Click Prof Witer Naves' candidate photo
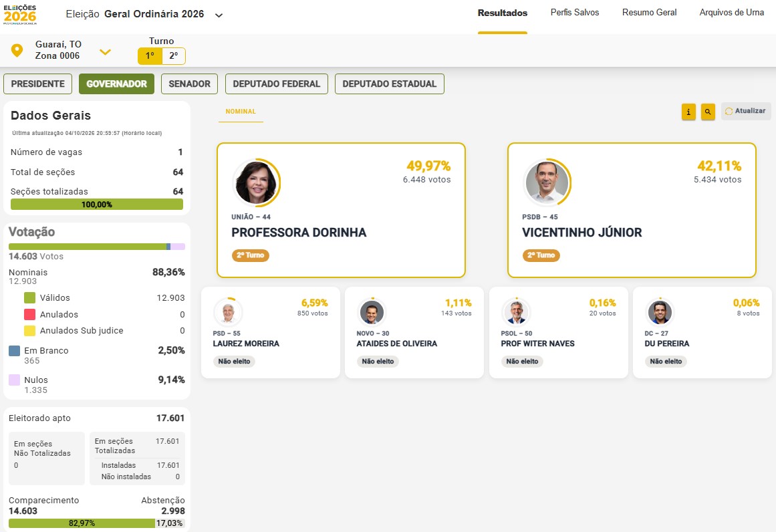This screenshot has height=532, width=776. click(516, 313)
